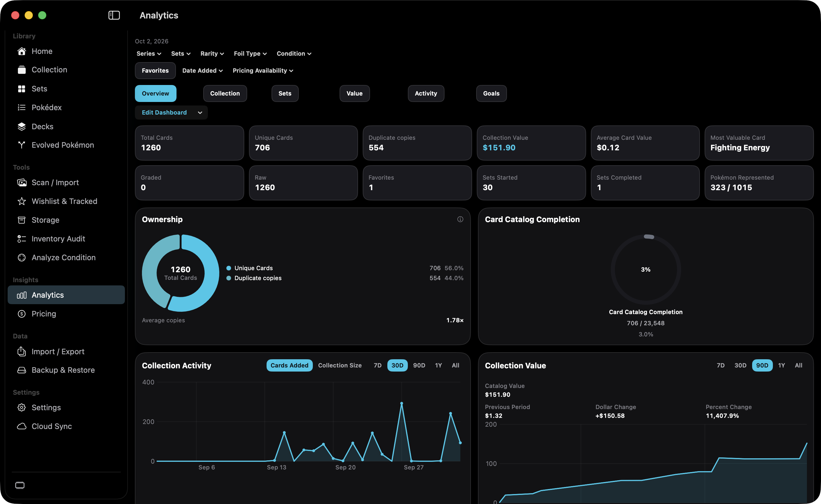Screen dimensions: 821x504
Task: Open the Cloud Sync cloud icon
Action: click(22, 426)
